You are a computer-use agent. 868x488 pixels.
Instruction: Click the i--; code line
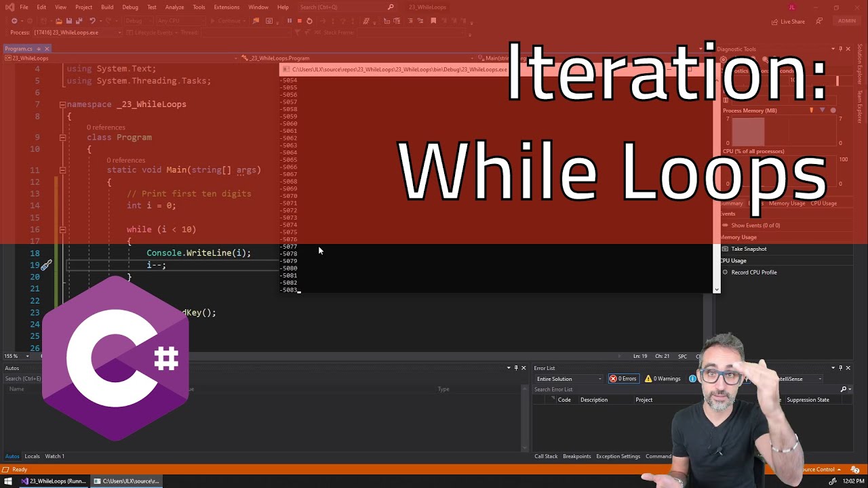pyautogui.click(x=156, y=265)
